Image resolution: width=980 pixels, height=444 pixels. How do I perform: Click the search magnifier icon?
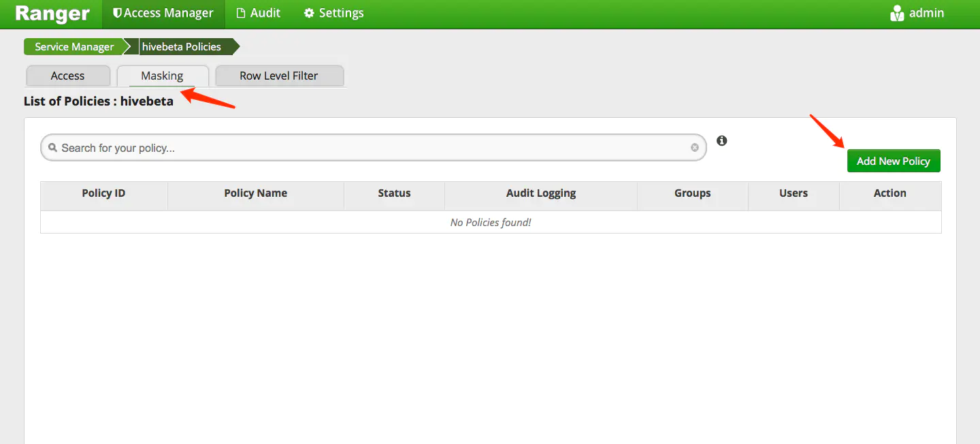tap(52, 148)
